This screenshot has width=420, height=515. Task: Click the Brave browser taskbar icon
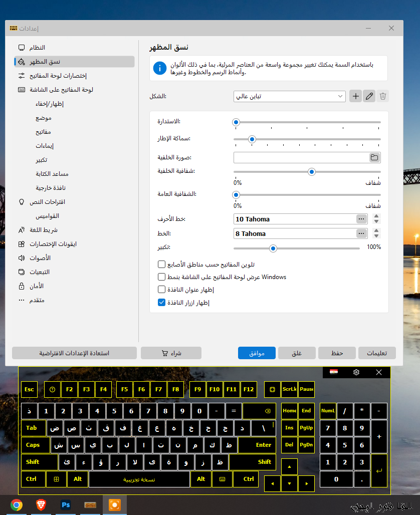pos(41,505)
